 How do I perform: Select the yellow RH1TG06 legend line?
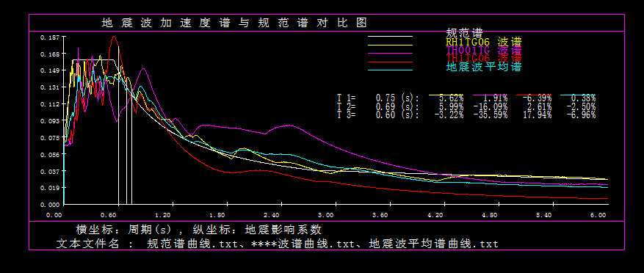390,45
